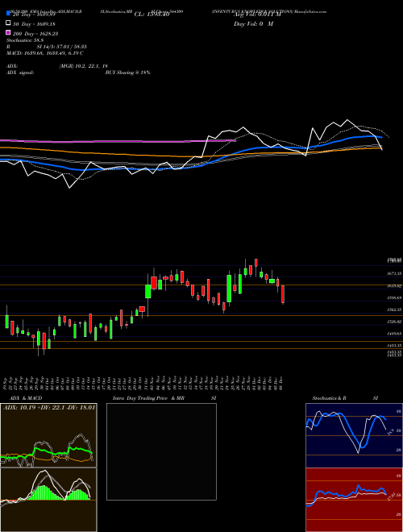Click the 'Intra Day Trading Price & MR' title
This screenshot has height=532, width=403.
coord(148,398)
